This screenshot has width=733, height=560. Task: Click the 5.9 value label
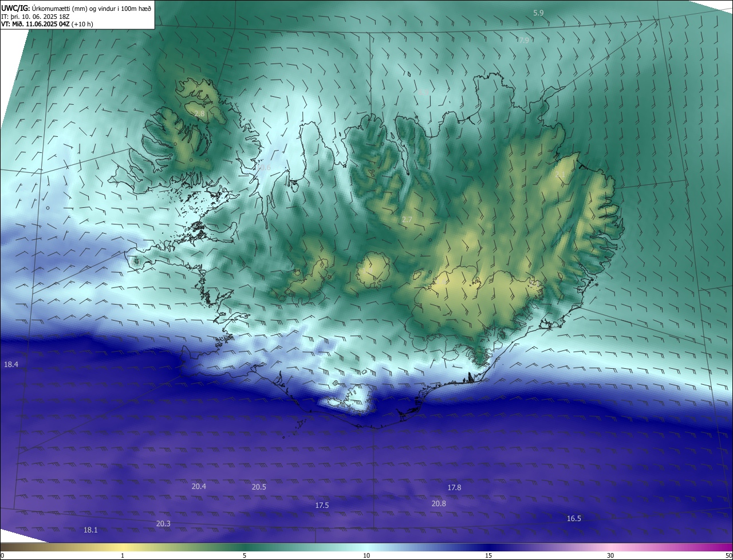pyautogui.click(x=538, y=13)
